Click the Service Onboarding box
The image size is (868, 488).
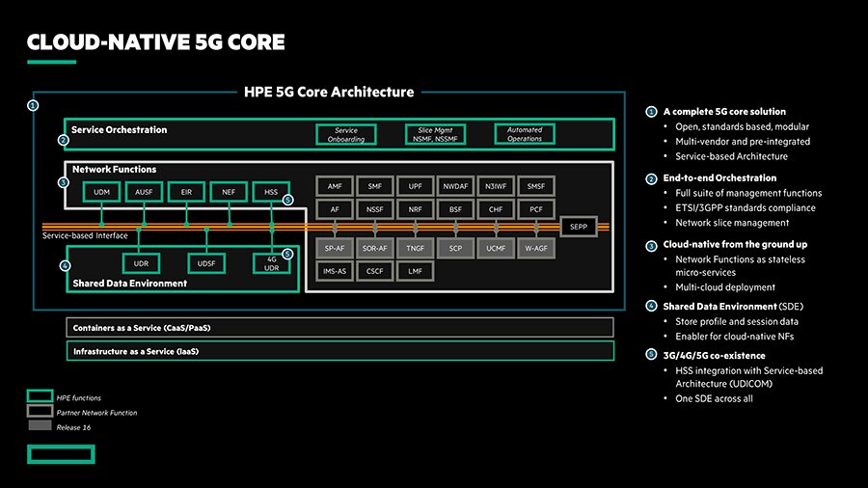coord(346,134)
